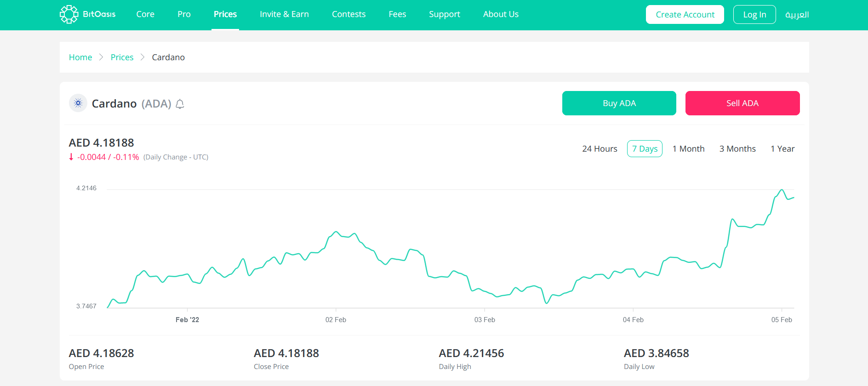Click the chart peak near 05 Feb
This screenshot has width=868, height=386.
coord(782,190)
